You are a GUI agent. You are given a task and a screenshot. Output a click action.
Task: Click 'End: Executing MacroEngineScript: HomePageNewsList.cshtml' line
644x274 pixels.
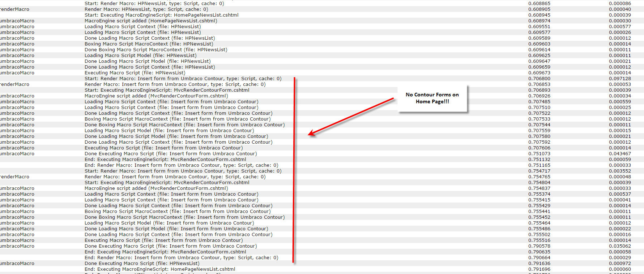(x=160, y=269)
